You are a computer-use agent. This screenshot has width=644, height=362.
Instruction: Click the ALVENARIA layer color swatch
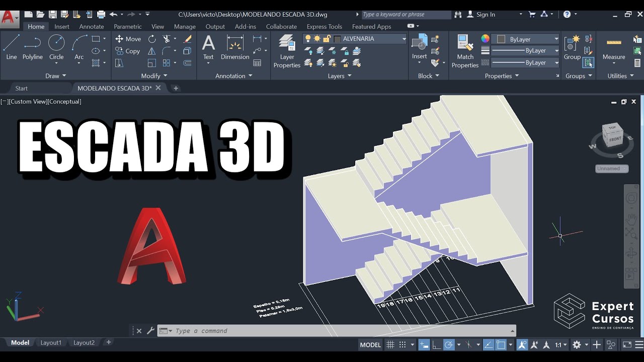coord(337,39)
